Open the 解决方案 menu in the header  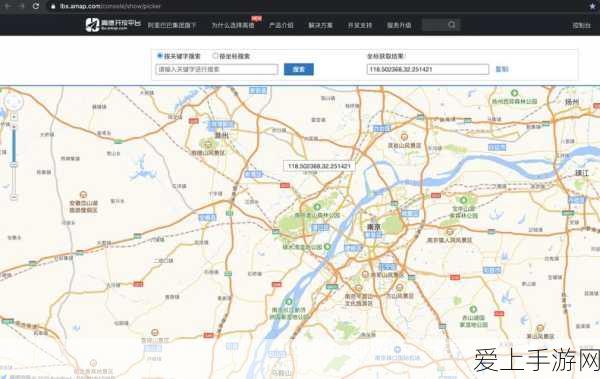[x=321, y=25]
